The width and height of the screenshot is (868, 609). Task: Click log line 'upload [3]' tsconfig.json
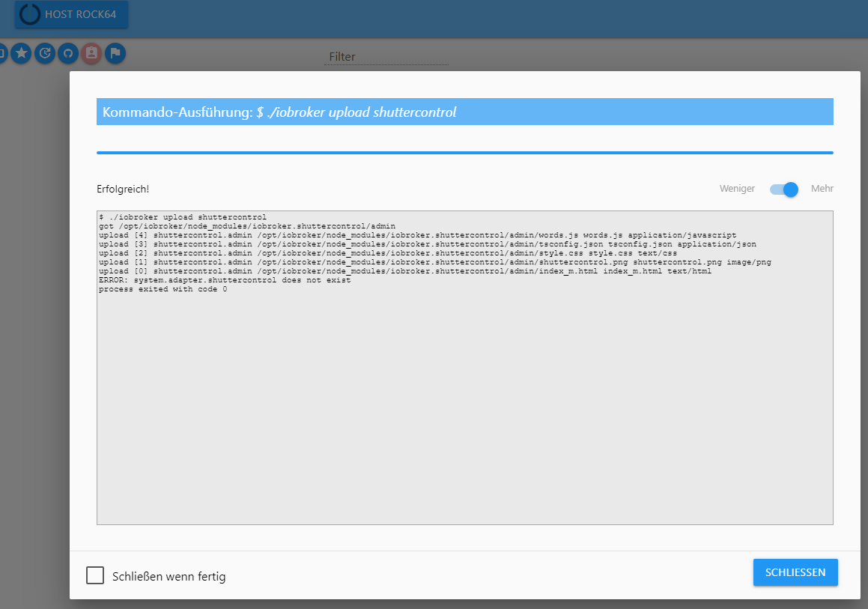pos(428,244)
